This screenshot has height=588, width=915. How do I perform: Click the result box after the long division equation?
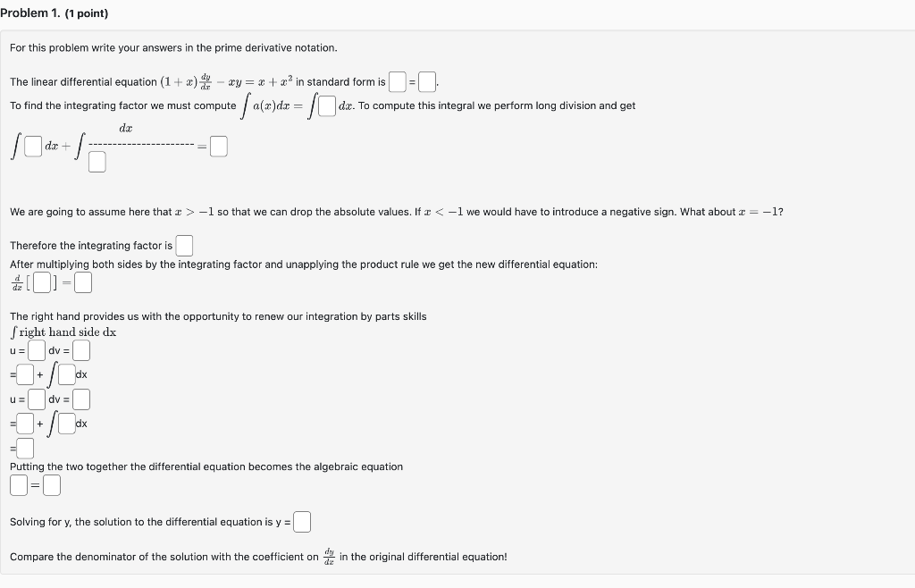217,145
